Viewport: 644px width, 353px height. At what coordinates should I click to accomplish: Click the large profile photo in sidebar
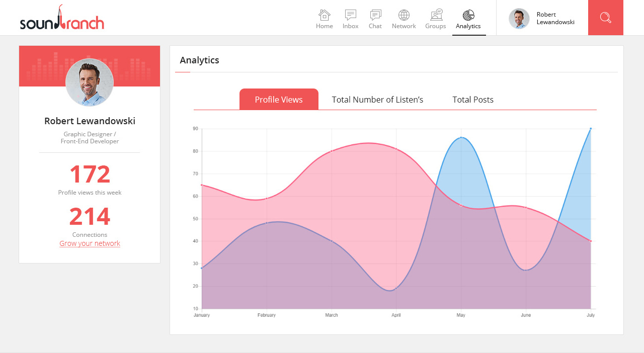90,82
